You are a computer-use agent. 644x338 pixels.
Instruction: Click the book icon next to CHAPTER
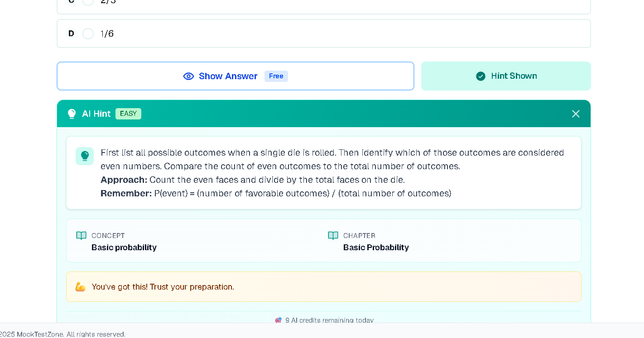click(333, 236)
